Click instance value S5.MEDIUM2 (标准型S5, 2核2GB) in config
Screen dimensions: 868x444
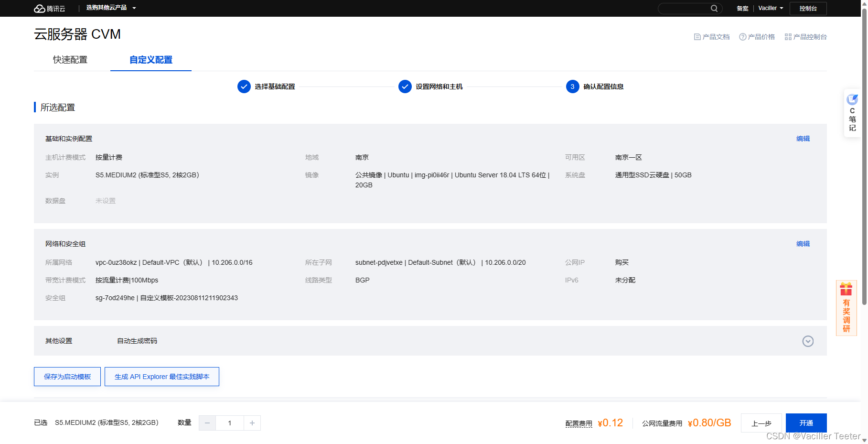coord(147,175)
